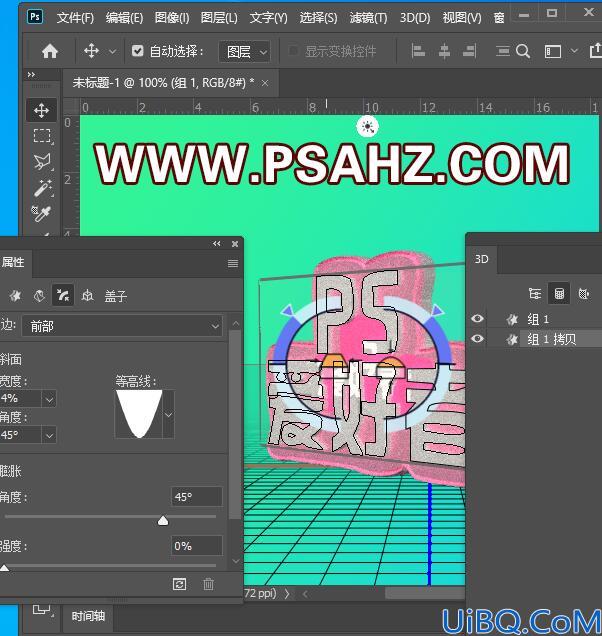Click the trash delete icon in Properties

coord(209,584)
